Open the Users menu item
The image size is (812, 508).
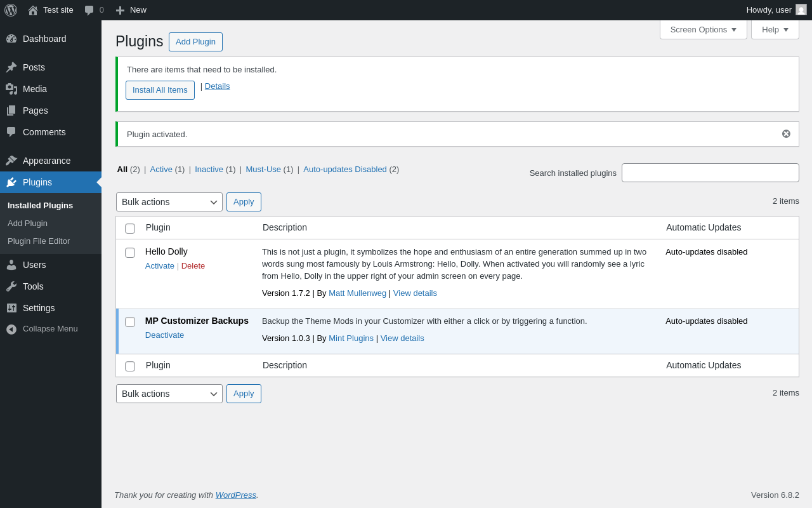click(x=51, y=265)
